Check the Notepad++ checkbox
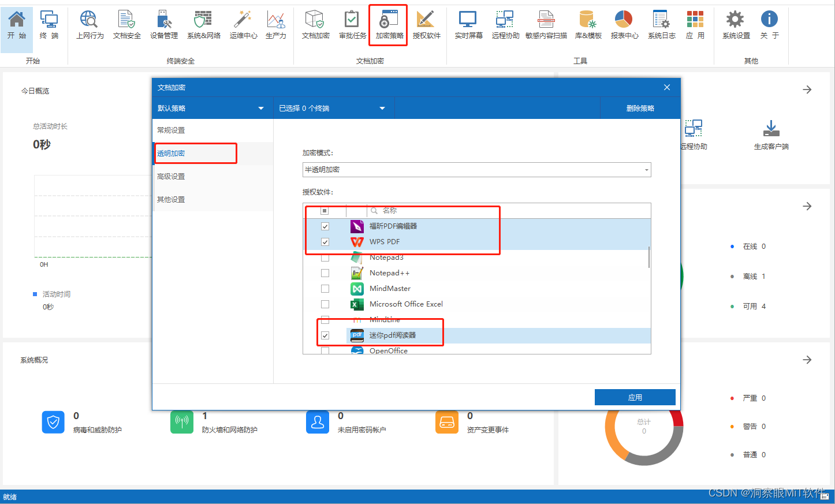Viewport: 835px width, 504px height. (325, 273)
